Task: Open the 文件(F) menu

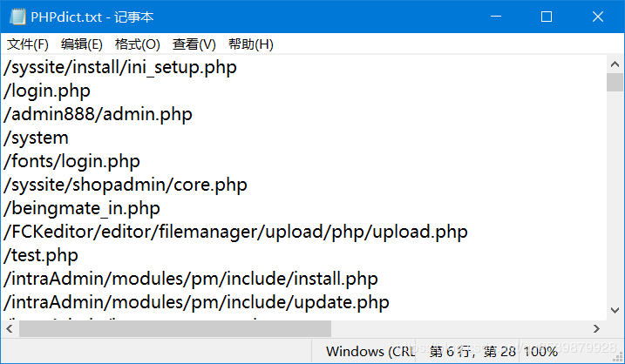Action: tap(27, 44)
